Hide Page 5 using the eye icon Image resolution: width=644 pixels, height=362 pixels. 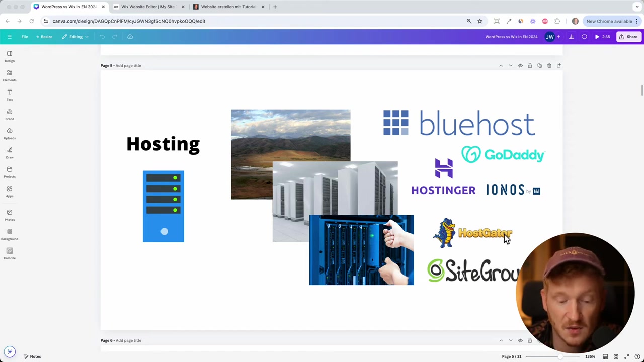pyautogui.click(x=520, y=66)
